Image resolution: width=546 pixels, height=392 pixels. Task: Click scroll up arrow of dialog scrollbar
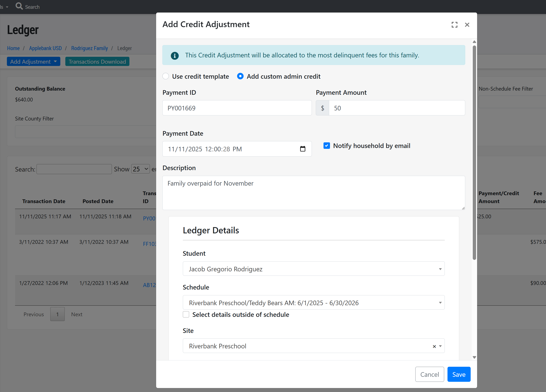[x=474, y=42]
